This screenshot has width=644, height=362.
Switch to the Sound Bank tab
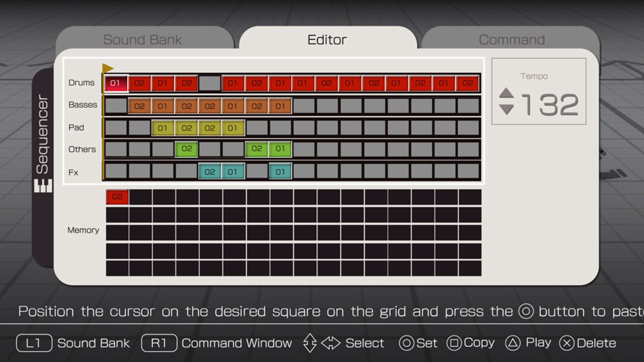pyautogui.click(x=142, y=39)
